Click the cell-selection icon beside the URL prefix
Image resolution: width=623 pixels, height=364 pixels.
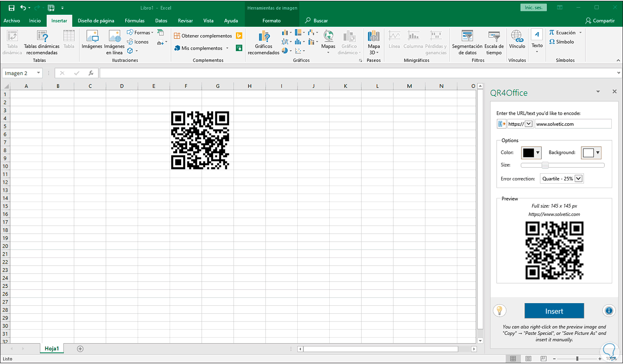pos(501,124)
